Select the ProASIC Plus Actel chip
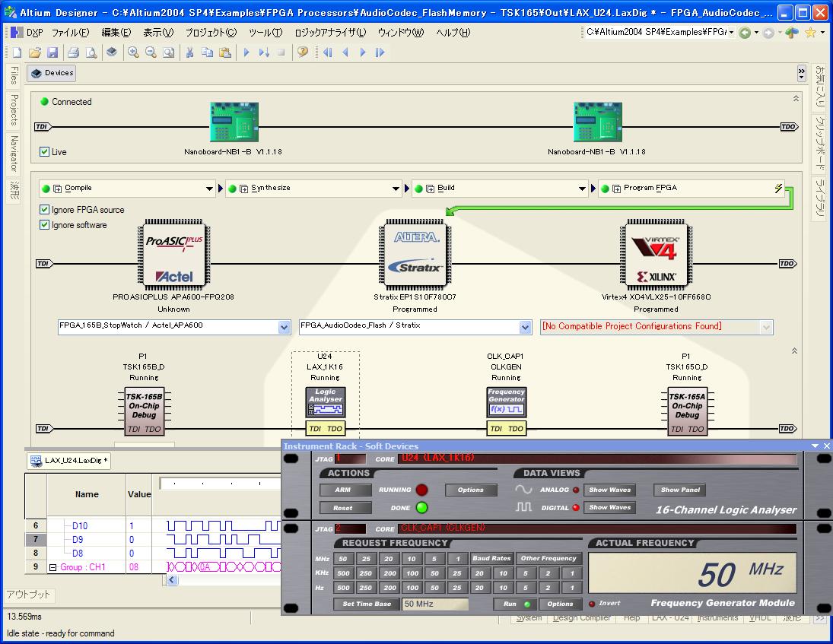This screenshot has height=644, width=833. [173, 254]
